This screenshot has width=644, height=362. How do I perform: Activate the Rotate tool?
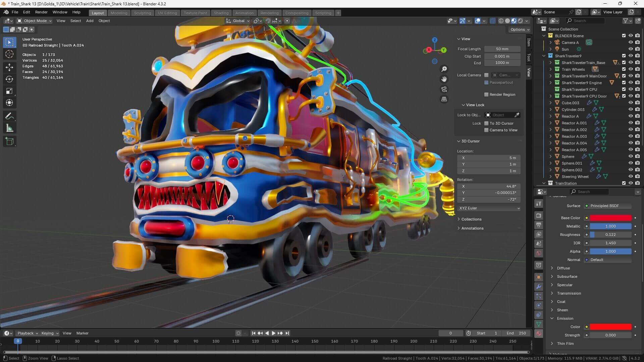click(x=9, y=79)
